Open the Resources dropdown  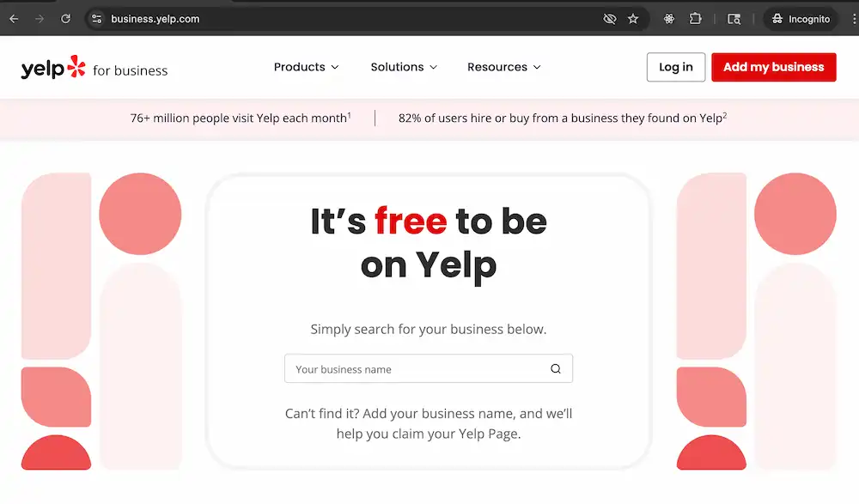[x=503, y=67]
